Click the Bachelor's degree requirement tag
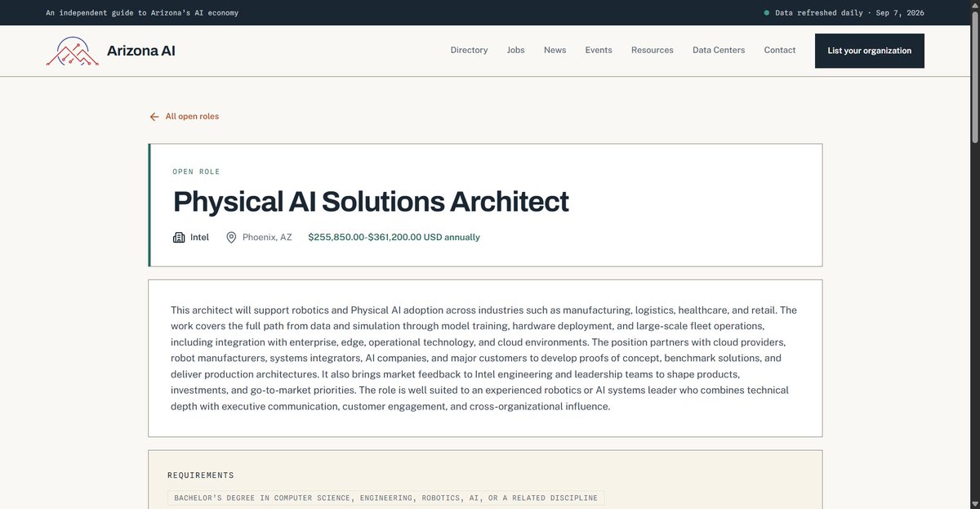The height and width of the screenshot is (509, 980). pos(385,498)
